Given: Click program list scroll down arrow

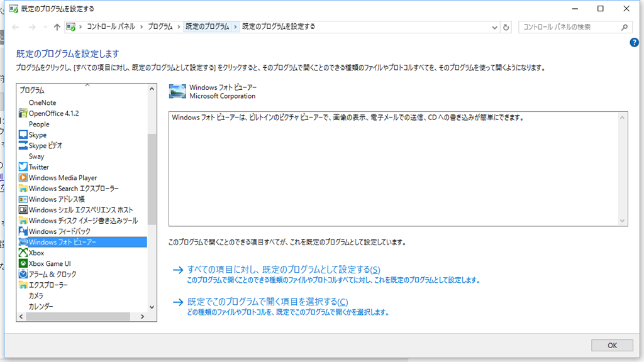Looking at the screenshot, I should click(152, 307).
